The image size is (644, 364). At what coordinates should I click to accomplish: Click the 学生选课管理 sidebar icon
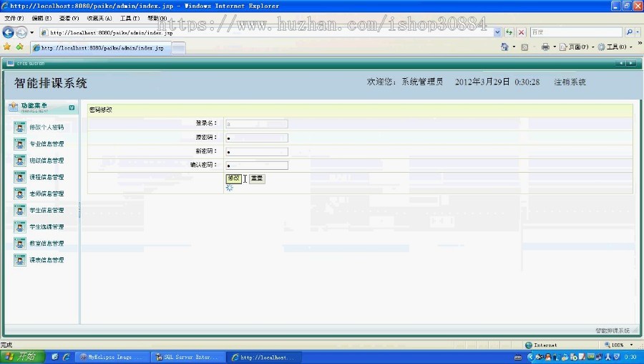[19, 227]
